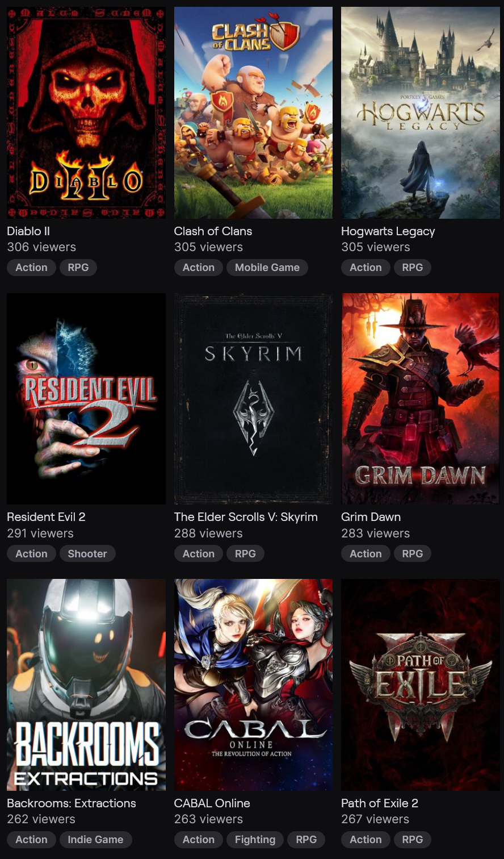Viewport: 504px width, 859px height.
Task: Open the Path of Exile 2 title link
Action: click(x=380, y=803)
